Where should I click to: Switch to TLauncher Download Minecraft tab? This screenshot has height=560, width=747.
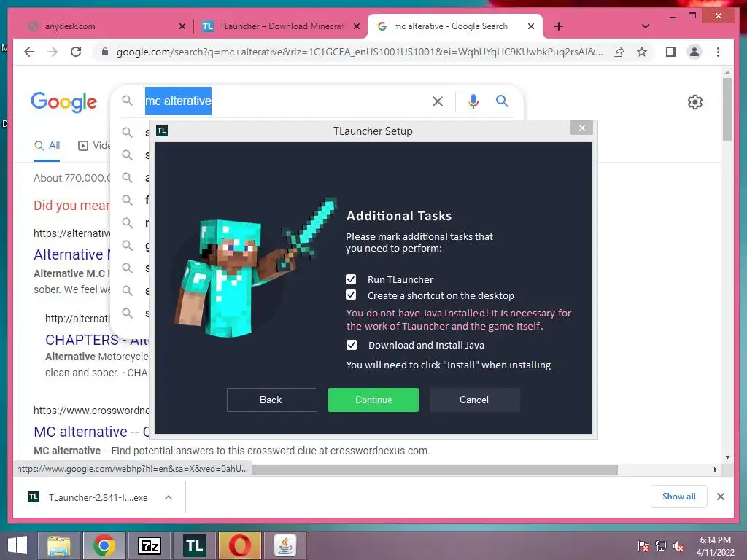[281, 26]
